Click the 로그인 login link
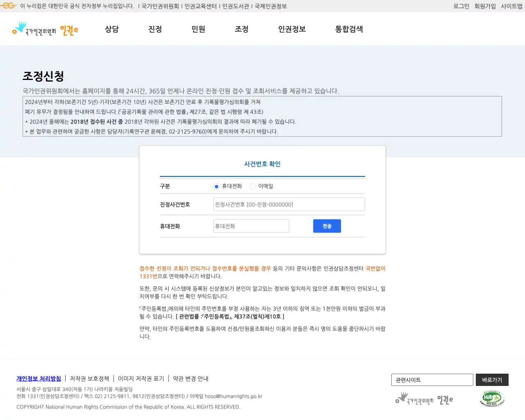 click(x=461, y=6)
